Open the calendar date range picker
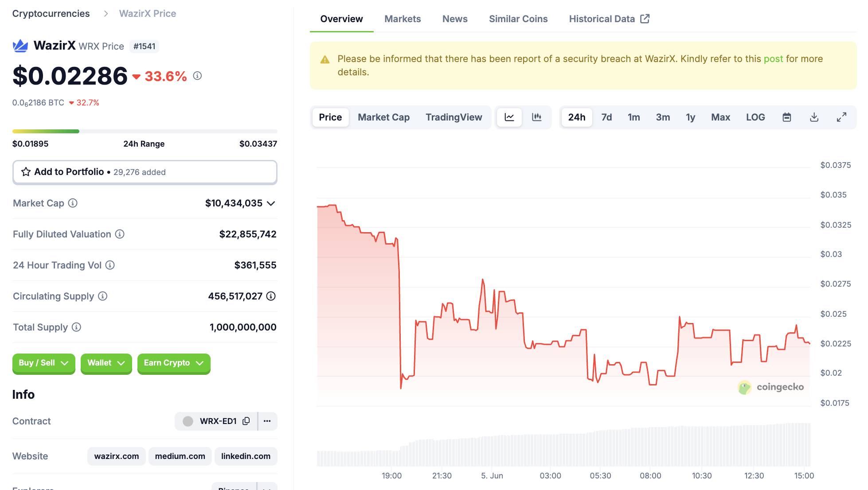Image resolution: width=868 pixels, height=490 pixels. click(x=787, y=117)
